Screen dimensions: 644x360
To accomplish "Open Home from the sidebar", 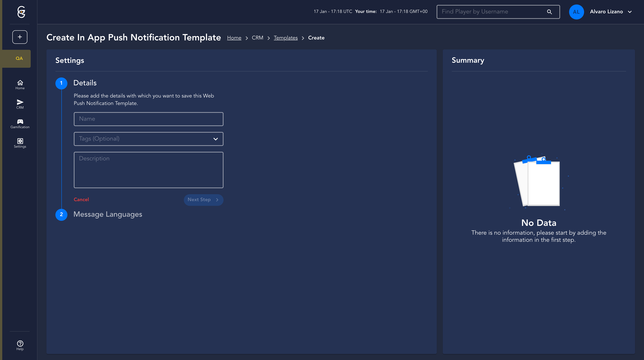I will [20, 85].
